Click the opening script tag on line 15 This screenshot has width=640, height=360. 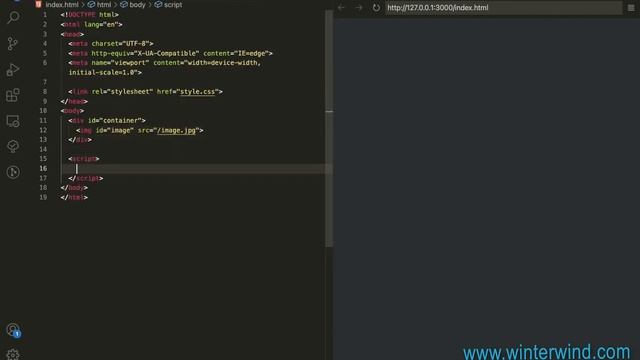pyautogui.click(x=84, y=159)
